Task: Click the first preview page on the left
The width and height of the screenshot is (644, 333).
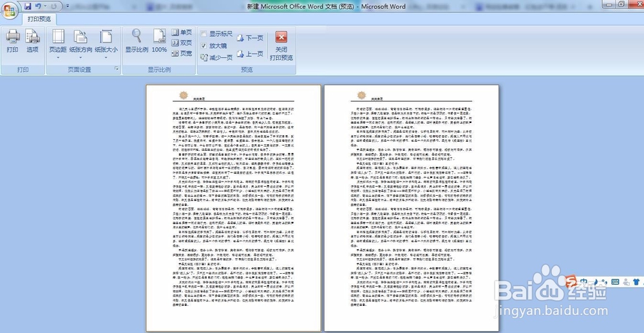Action: [233, 208]
